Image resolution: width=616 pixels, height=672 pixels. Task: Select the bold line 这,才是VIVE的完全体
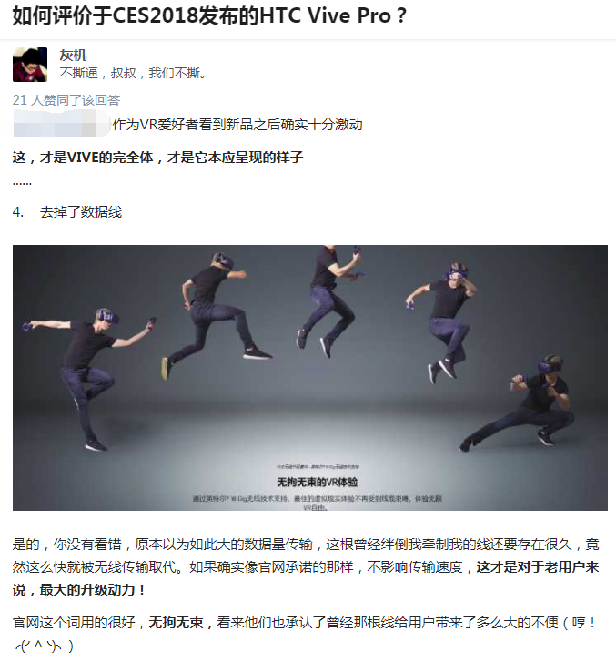coord(157,158)
